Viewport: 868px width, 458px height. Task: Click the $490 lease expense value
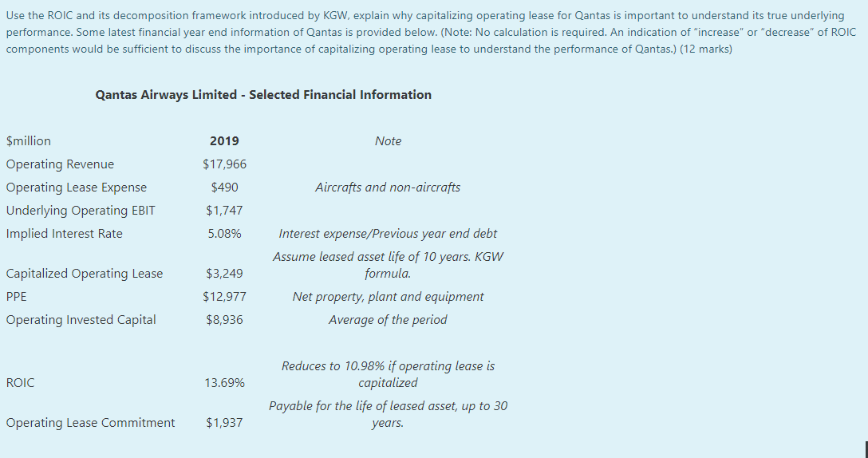click(x=225, y=188)
